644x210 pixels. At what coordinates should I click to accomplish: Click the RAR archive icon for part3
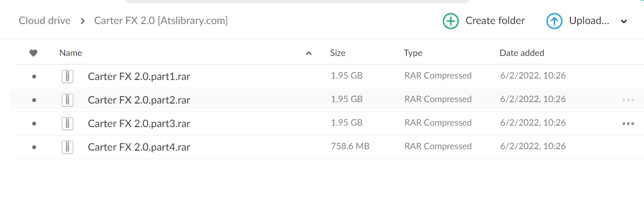click(67, 123)
